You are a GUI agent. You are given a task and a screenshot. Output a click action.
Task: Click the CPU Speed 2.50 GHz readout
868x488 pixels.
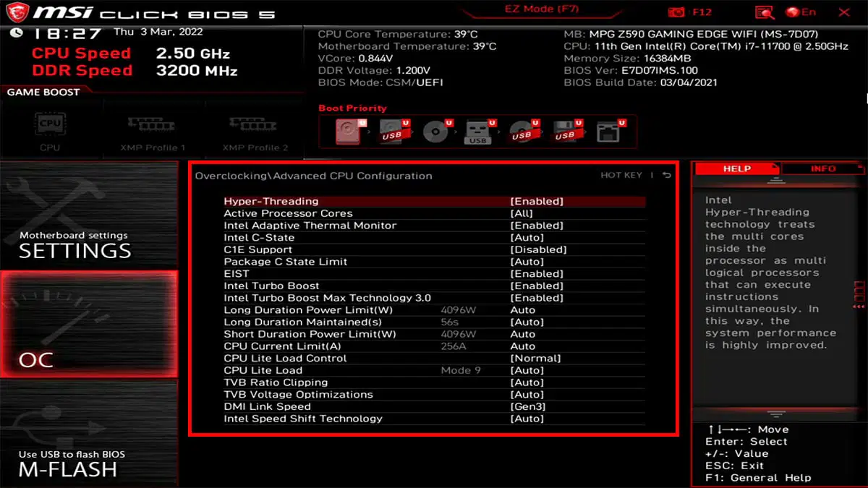[x=131, y=53]
